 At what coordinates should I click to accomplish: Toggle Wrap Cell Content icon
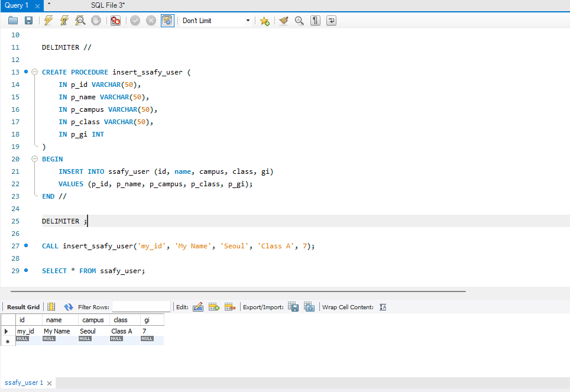[383, 307]
